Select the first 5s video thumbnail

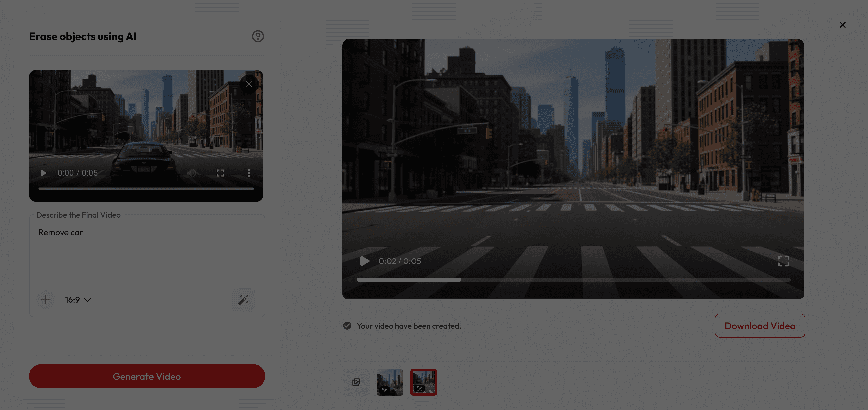point(390,382)
